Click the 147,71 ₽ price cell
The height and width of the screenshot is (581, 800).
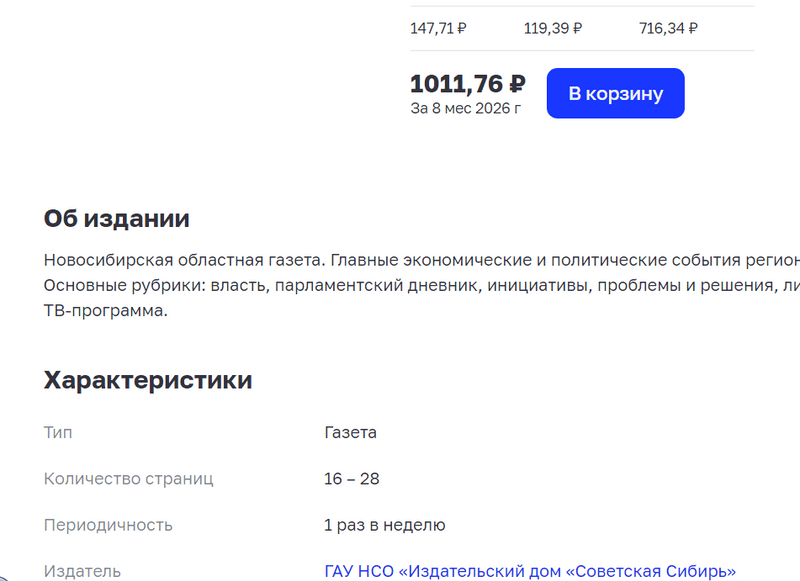click(x=438, y=28)
